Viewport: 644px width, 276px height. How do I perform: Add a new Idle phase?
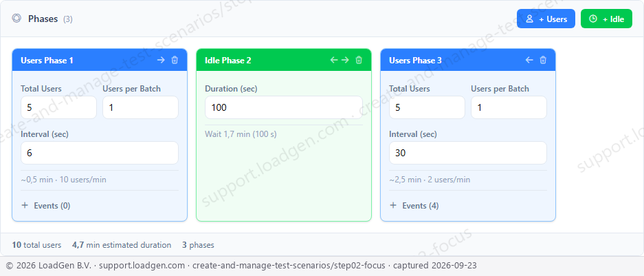606,19
